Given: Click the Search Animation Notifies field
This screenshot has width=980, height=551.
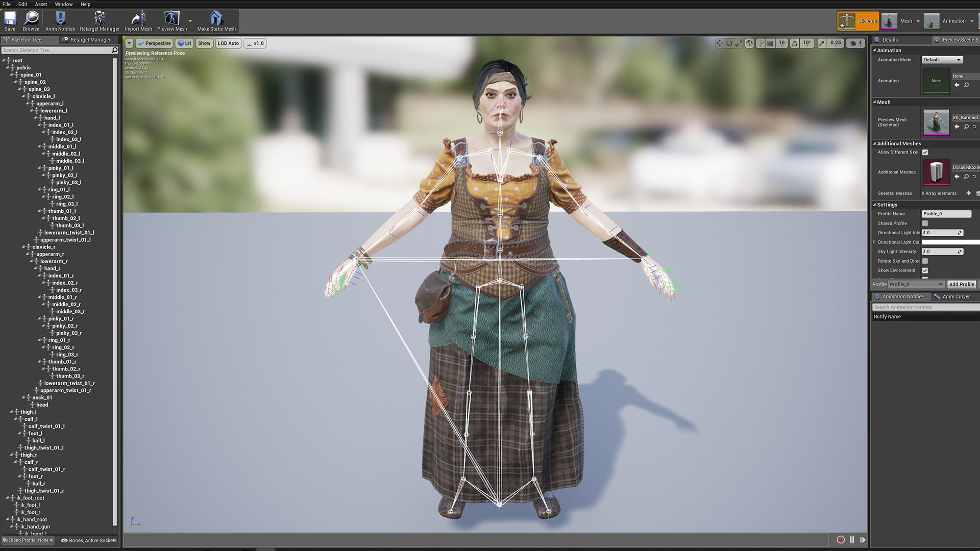Looking at the screenshot, I should tap(926, 307).
